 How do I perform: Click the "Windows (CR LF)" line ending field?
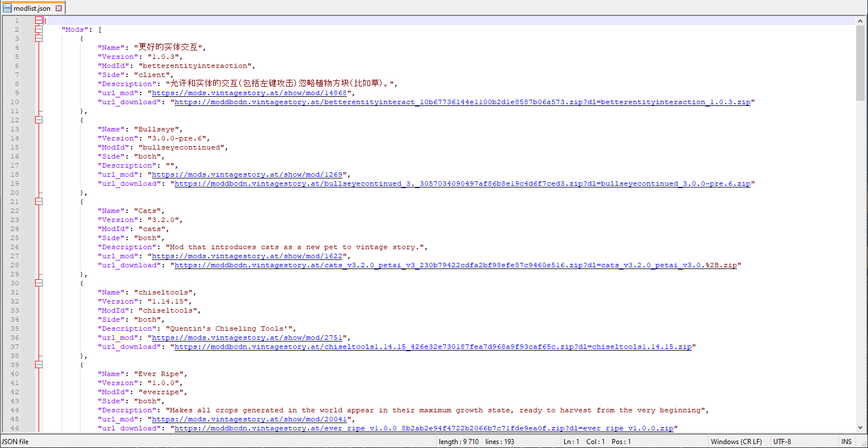tap(736, 442)
